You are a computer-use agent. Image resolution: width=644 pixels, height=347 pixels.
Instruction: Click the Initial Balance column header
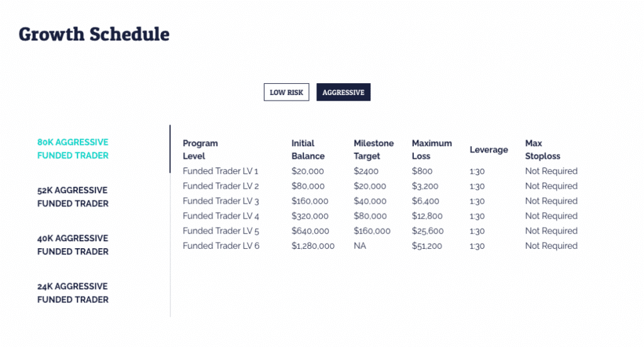(308, 150)
